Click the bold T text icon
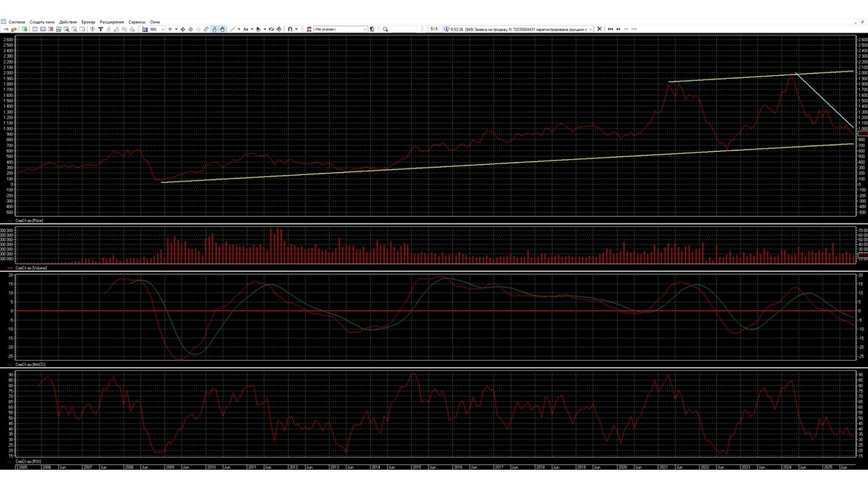Screen dimensions: 868x488 (x=101, y=29)
